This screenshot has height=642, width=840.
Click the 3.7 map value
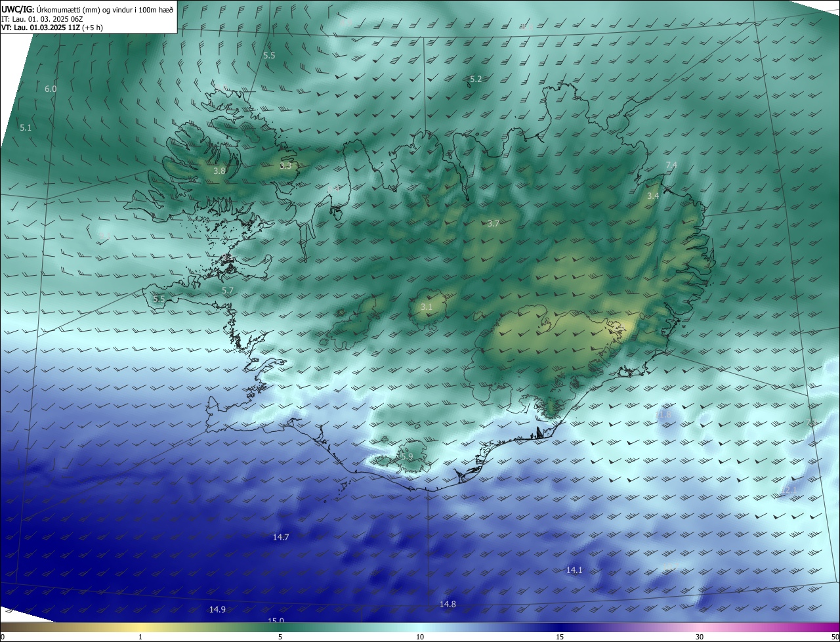493,224
